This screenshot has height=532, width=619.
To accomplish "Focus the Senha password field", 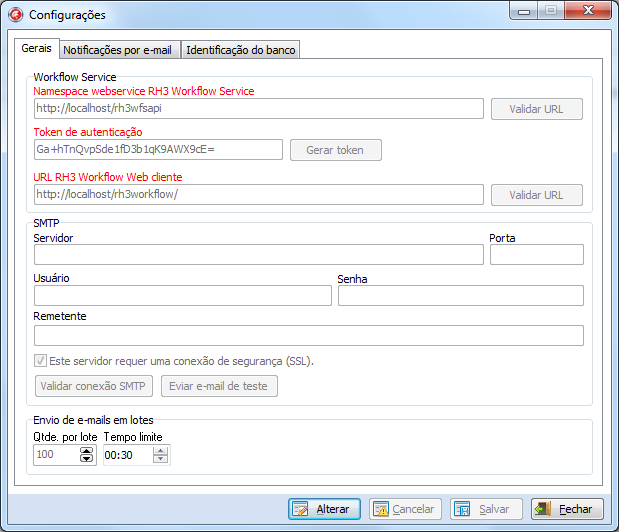I will tap(460, 295).
